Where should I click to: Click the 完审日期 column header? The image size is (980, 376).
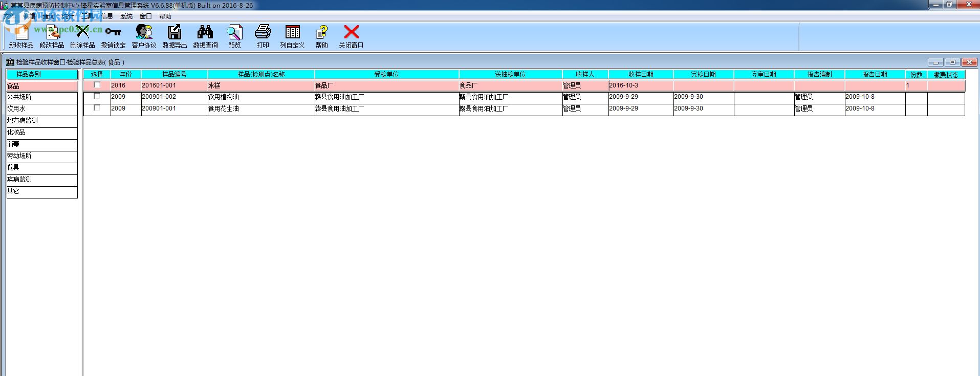coord(764,75)
